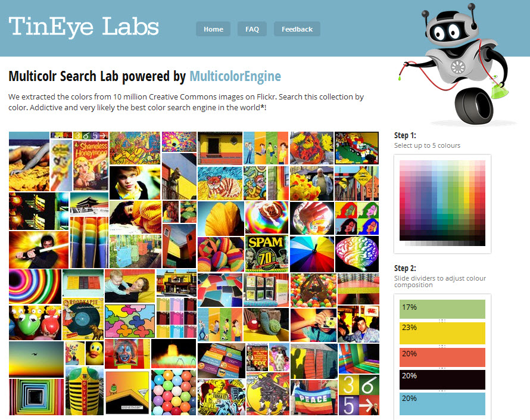Select the black 20% color bar
530x420 pixels.
point(442,379)
